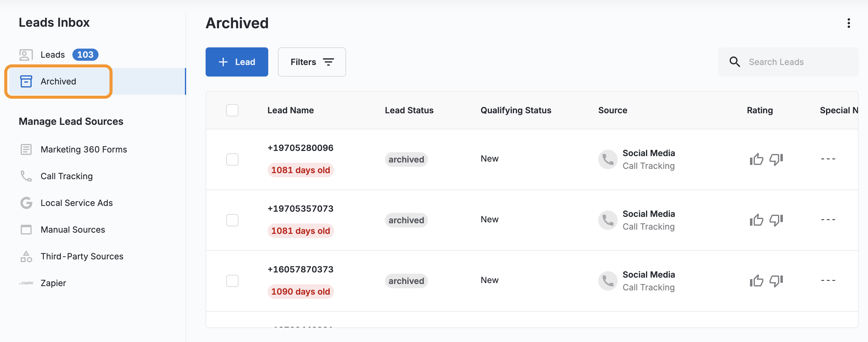This screenshot has width=868, height=342.
Task: Open Zapier lead source
Action: tap(53, 283)
